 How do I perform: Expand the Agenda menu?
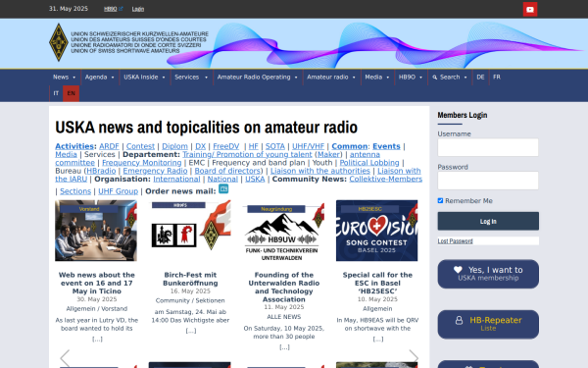tap(99, 77)
